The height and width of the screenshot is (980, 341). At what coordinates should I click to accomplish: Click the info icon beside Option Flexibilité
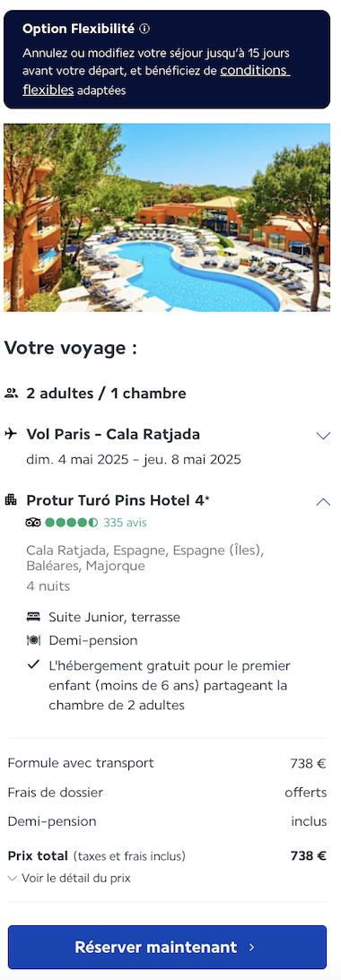pyautogui.click(x=144, y=29)
